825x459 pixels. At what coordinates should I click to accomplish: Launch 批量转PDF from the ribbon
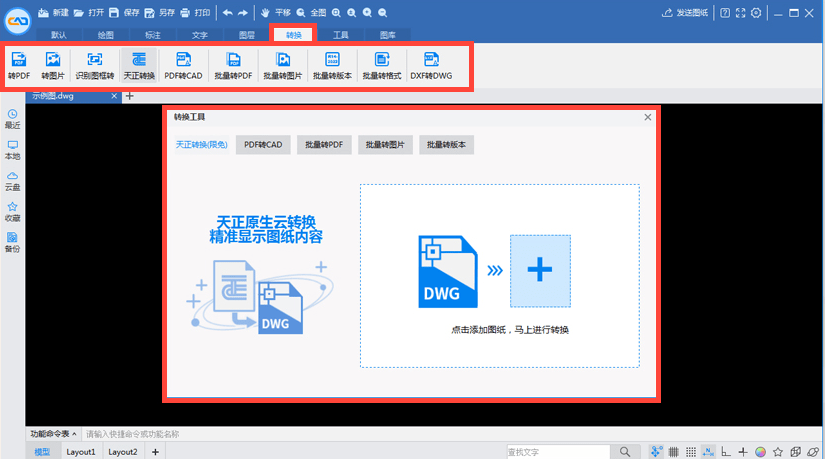(x=233, y=66)
